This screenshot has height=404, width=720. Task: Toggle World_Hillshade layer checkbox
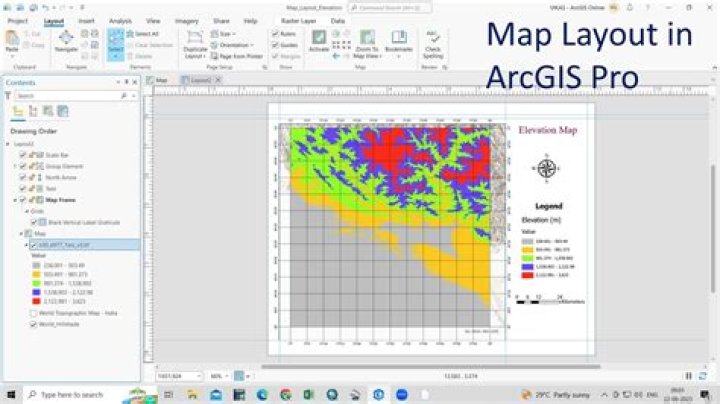tap(34, 324)
